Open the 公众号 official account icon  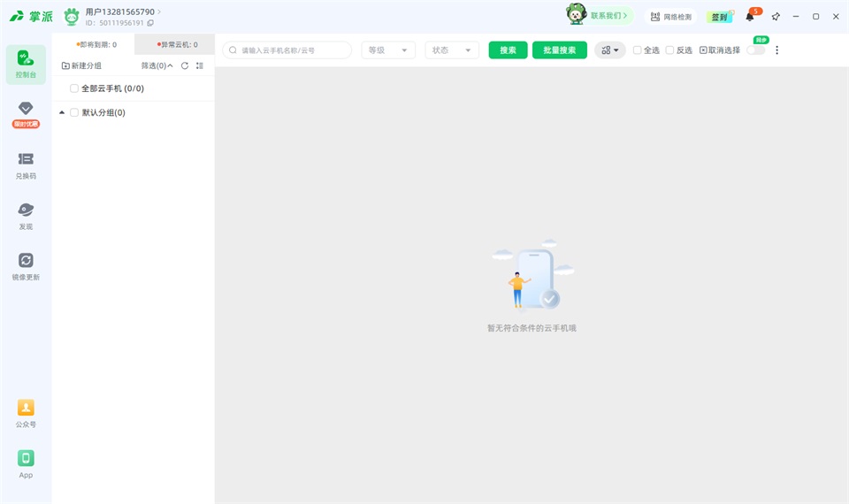coord(26,414)
